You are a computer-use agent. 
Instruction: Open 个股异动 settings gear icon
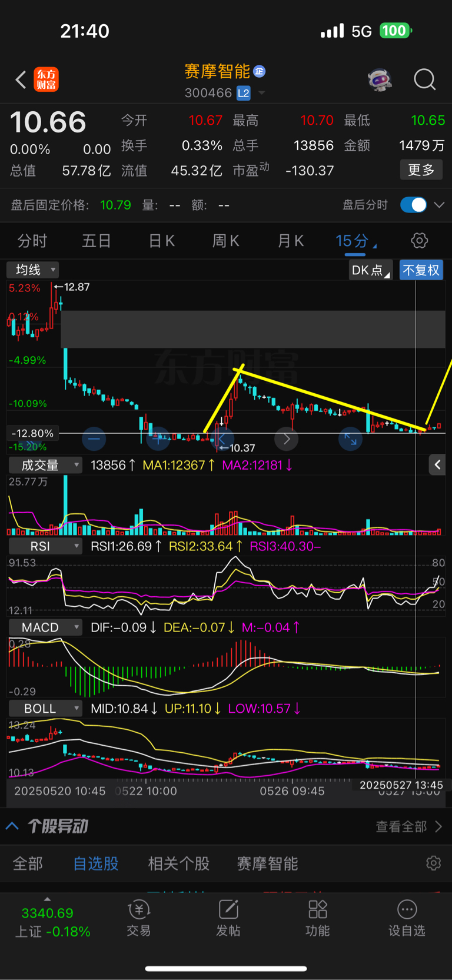coord(433,863)
